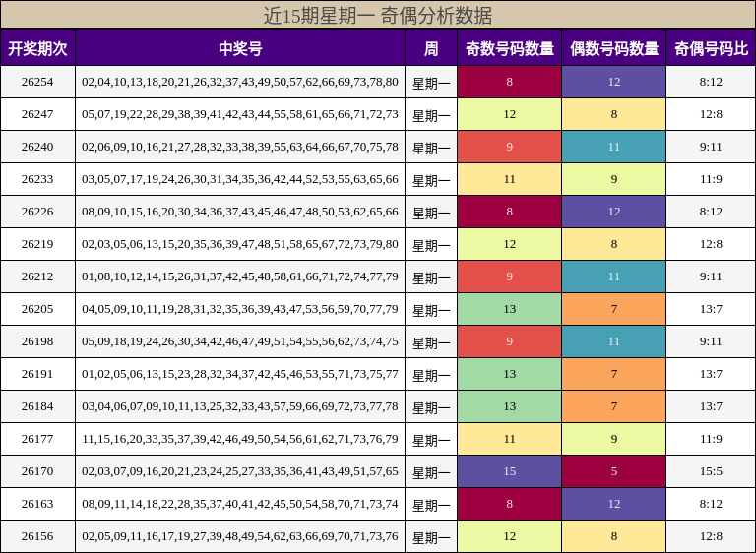
Task: Click even count 12 in row 26254
Action: 614,82
